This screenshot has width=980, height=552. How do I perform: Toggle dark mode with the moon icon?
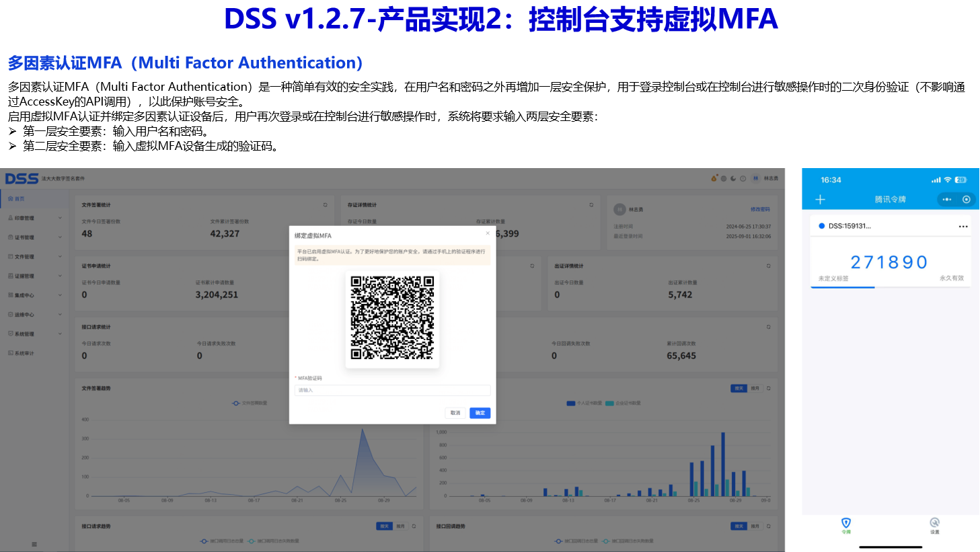point(733,178)
